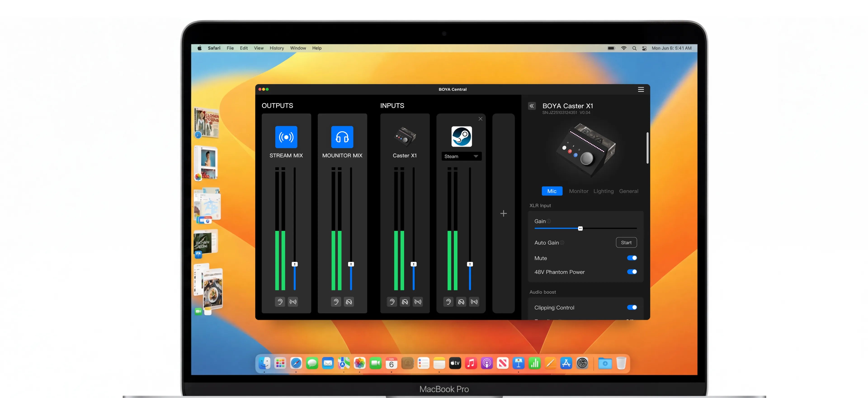The height and width of the screenshot is (398, 868).
Task: Mute the stream output on the MOUNITOR MIX strip
Action: coord(349,302)
